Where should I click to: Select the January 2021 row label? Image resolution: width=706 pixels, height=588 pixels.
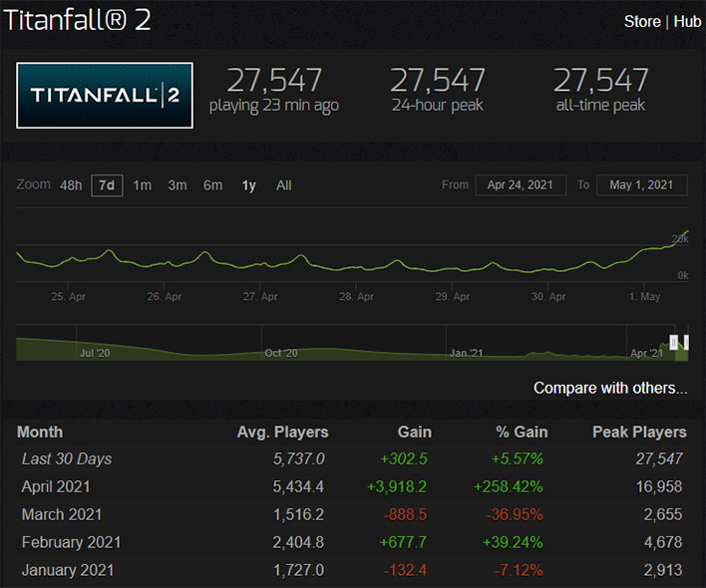tap(68, 570)
